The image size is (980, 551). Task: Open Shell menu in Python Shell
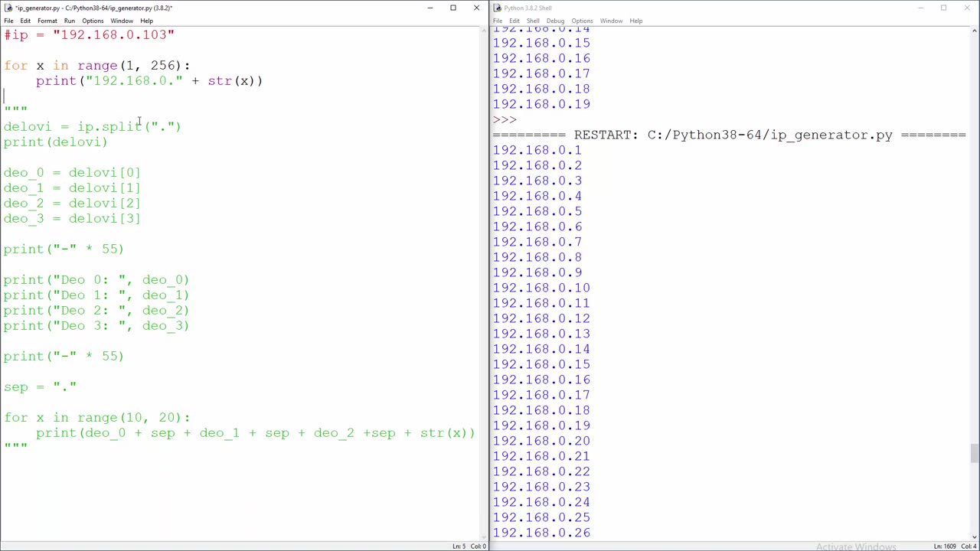pyautogui.click(x=533, y=21)
